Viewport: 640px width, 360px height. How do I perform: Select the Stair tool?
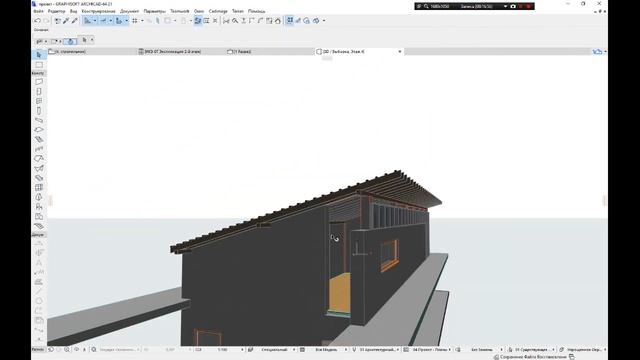coord(39,139)
